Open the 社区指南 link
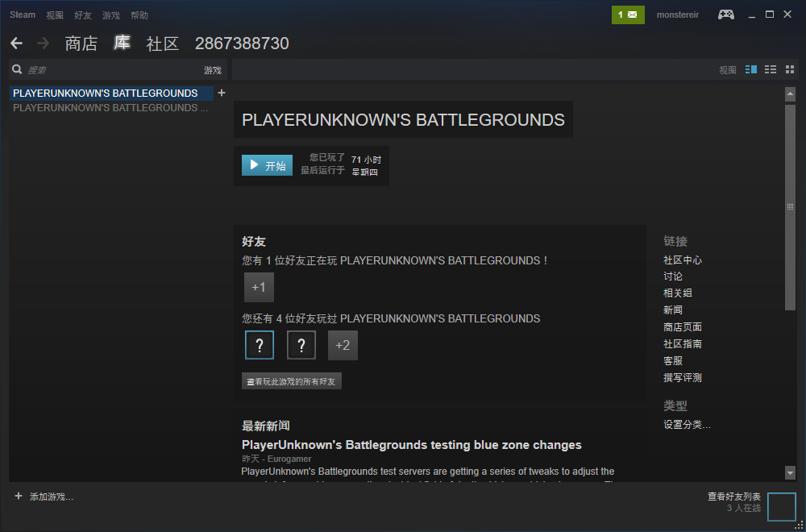Screen dimensions: 806x532 683,344
